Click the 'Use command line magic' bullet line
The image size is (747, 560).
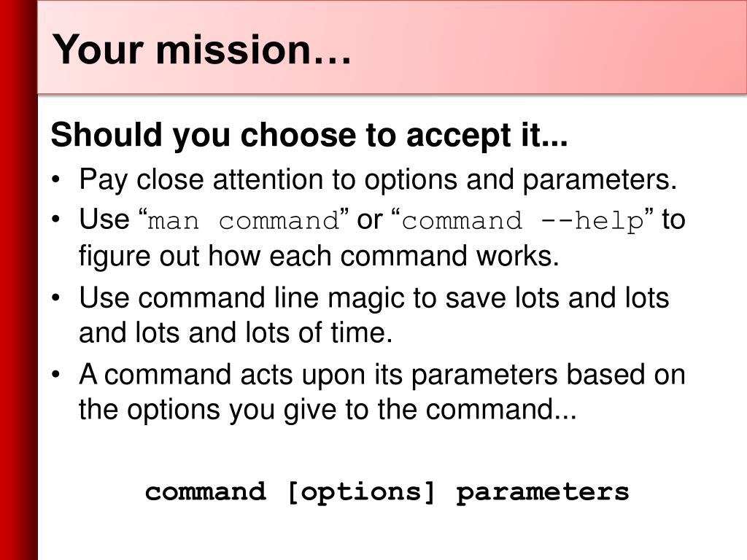(x=374, y=298)
